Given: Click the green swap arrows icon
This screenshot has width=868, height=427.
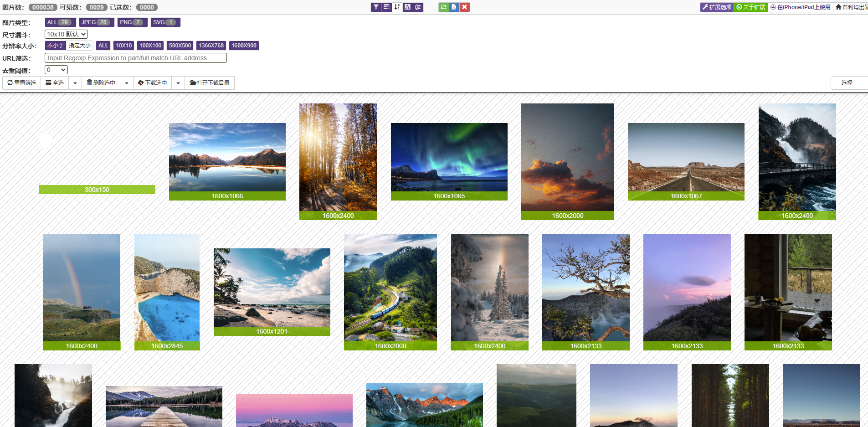Looking at the screenshot, I should tap(443, 7).
